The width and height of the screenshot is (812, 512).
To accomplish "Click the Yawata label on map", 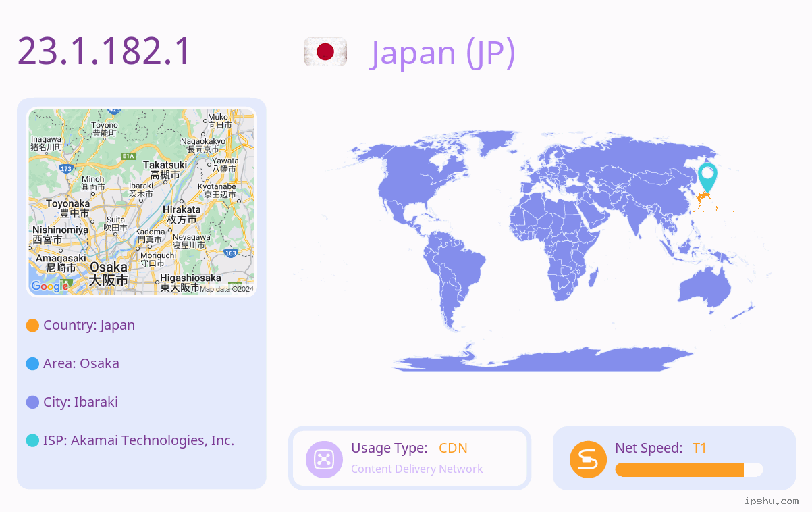I will 225,164.
